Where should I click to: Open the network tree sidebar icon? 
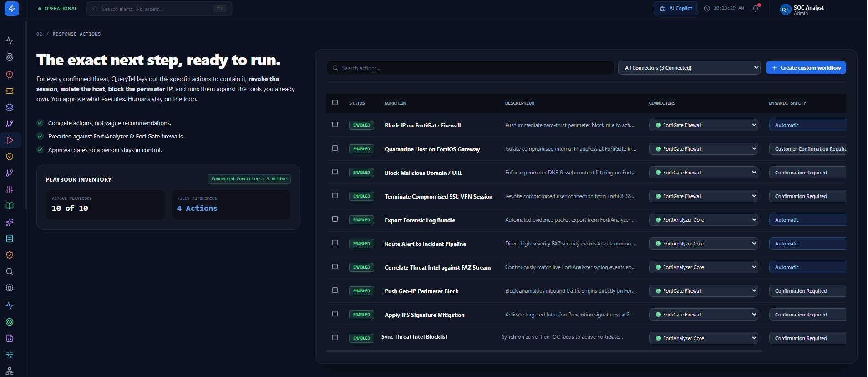[x=10, y=371]
